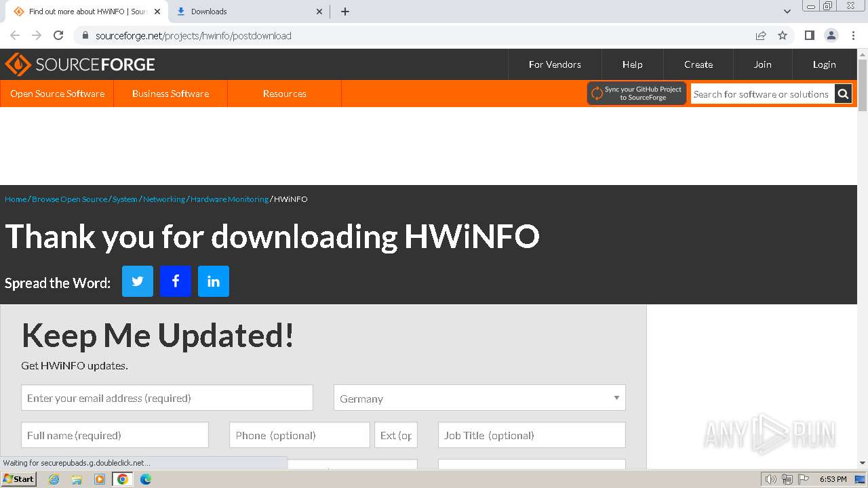868x488 pixels.
Task: Open the Resources menu
Action: point(285,94)
